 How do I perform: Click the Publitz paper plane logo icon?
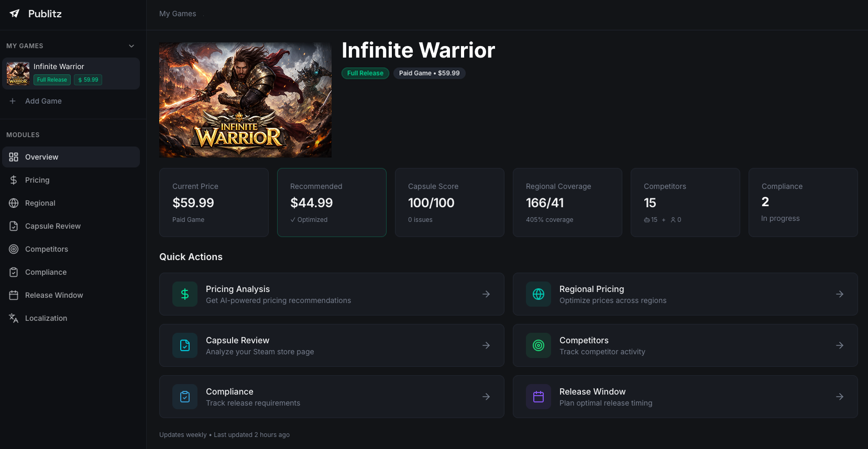pyautogui.click(x=15, y=14)
